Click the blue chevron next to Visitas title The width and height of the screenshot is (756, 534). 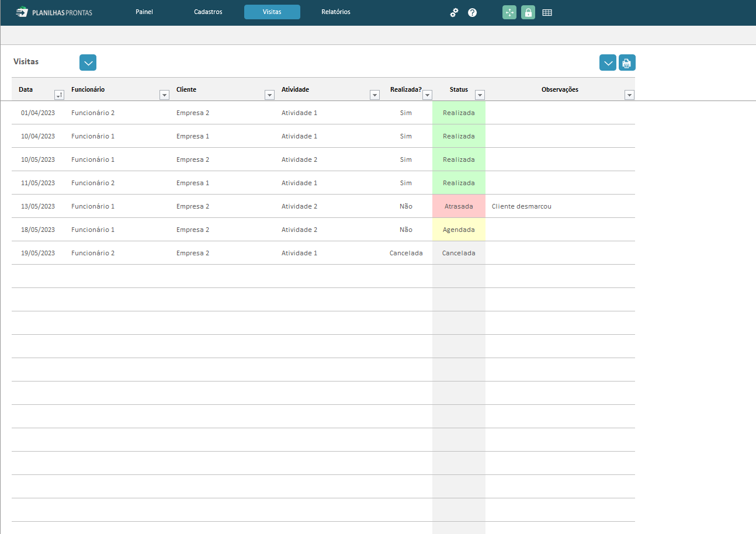click(88, 63)
